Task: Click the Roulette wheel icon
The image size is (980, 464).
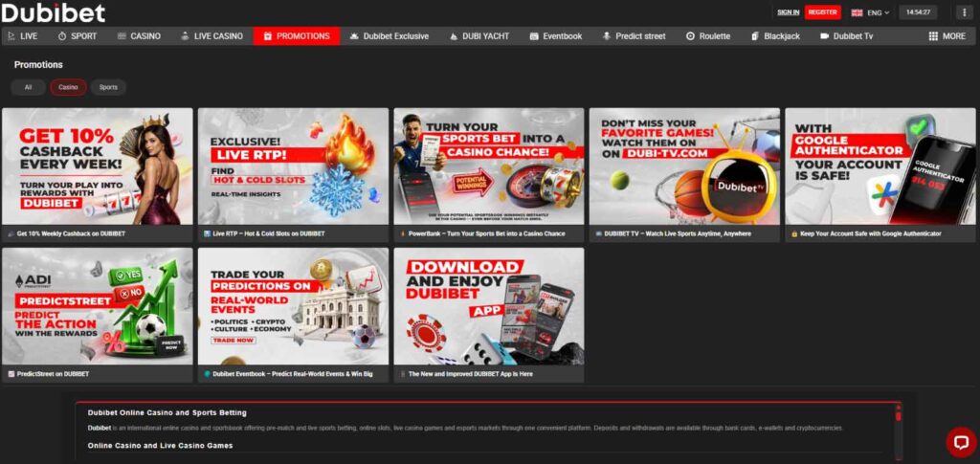Action: click(x=690, y=36)
